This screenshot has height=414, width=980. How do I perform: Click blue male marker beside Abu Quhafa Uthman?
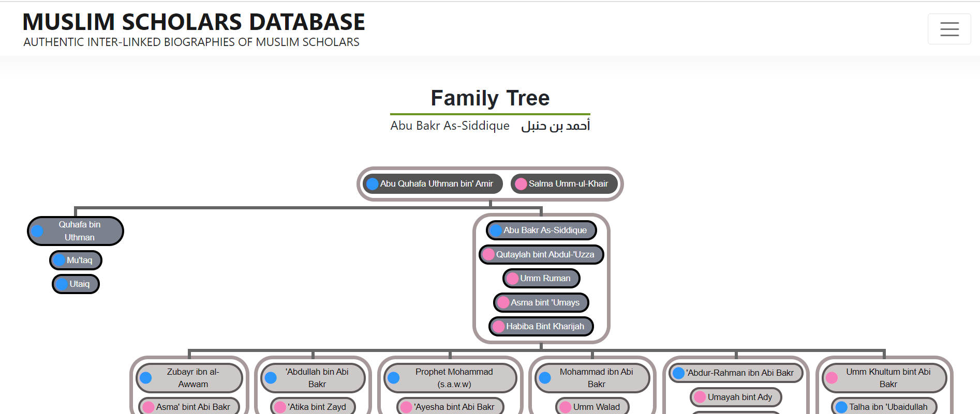tap(372, 184)
